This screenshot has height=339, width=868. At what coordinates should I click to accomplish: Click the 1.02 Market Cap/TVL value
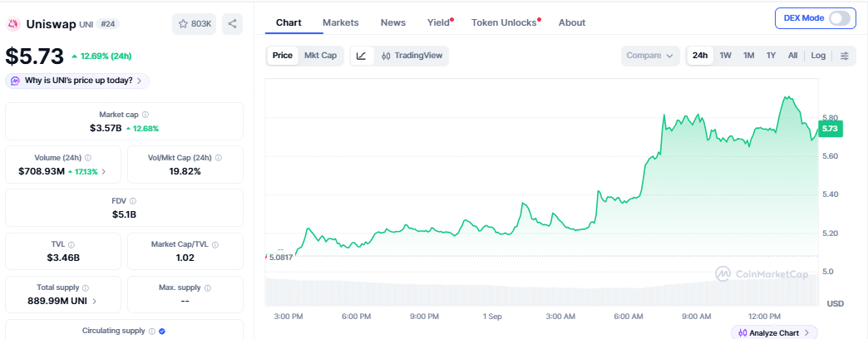[x=185, y=258]
